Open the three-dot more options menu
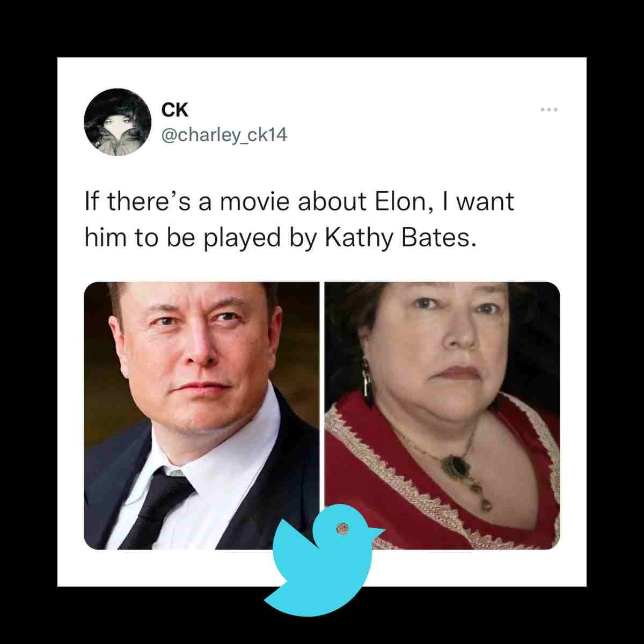Viewport: 644px width, 644px height. point(549,109)
